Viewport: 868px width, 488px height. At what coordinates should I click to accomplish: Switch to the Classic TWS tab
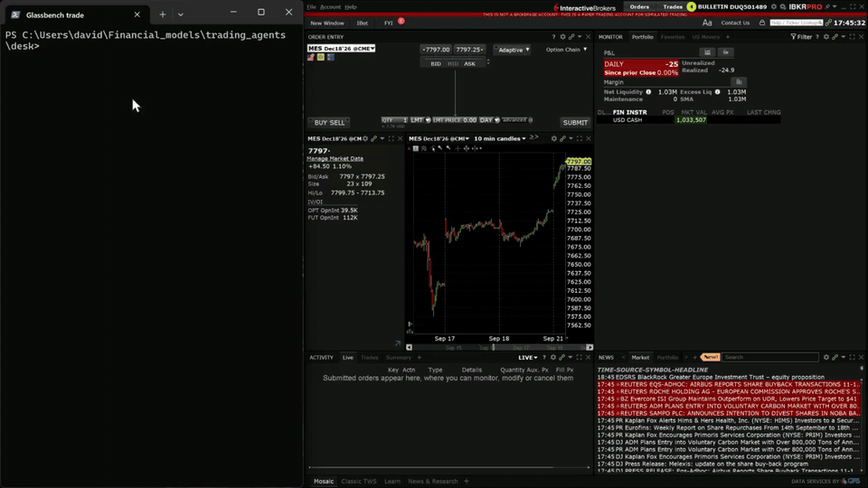click(359, 482)
